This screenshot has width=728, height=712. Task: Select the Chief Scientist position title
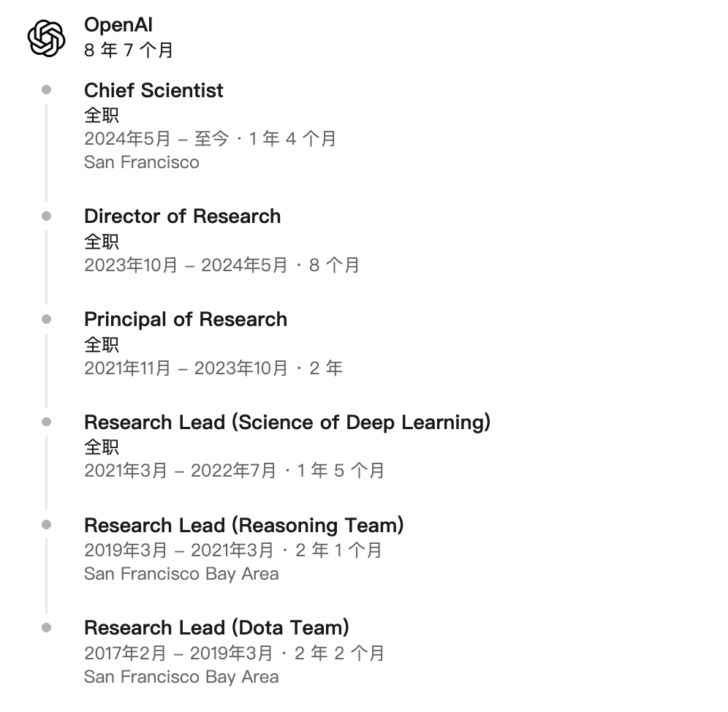click(x=153, y=90)
